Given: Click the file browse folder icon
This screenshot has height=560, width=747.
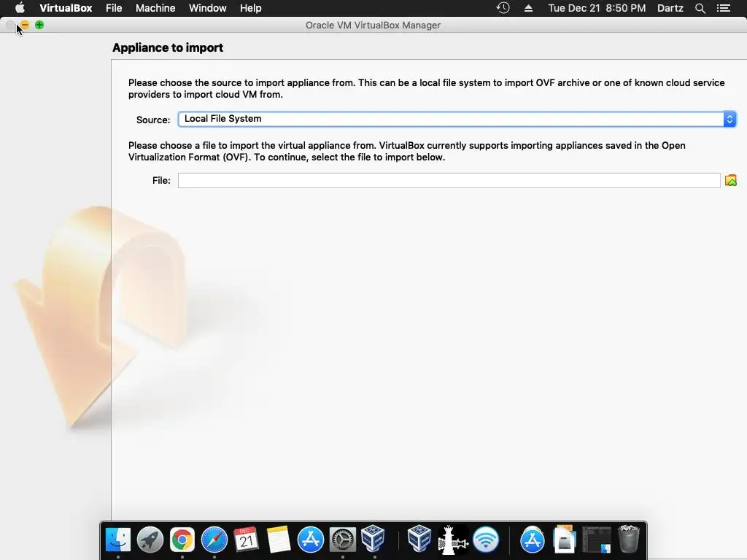Looking at the screenshot, I should (x=730, y=181).
